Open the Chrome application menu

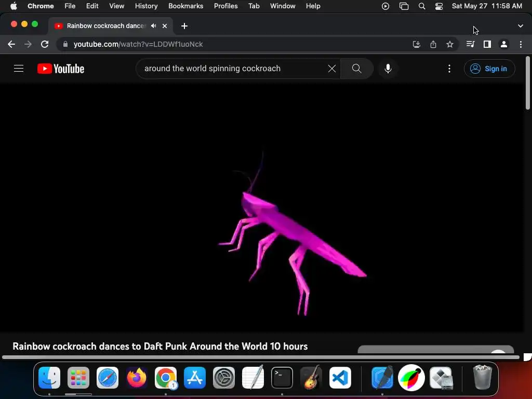(x=41, y=6)
